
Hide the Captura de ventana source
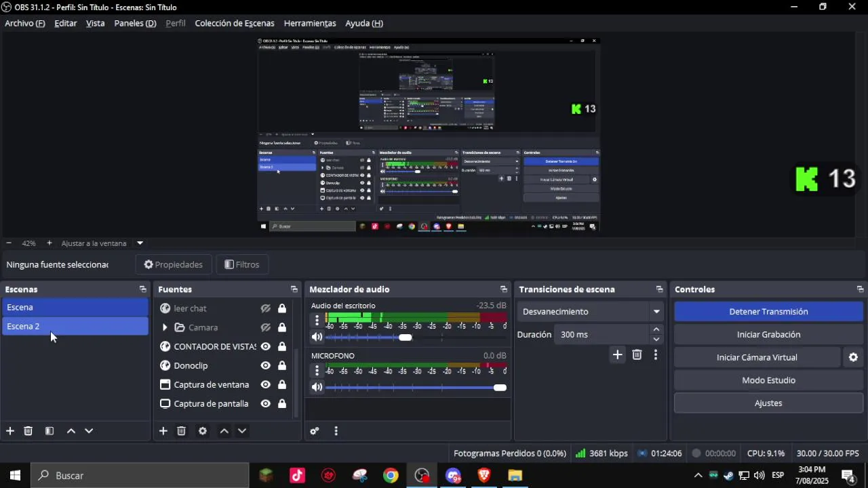[266, 384]
